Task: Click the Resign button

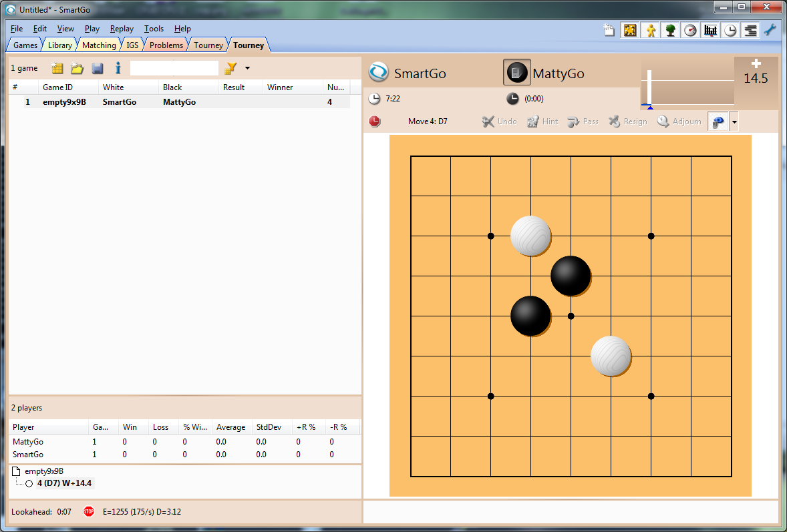Action: click(x=628, y=121)
